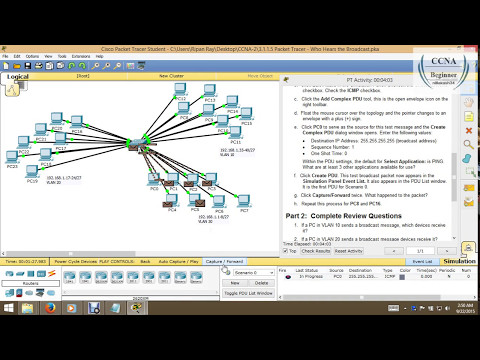Click the Print toolbar icon
This screenshot has width=480, height=360.
(x=39, y=66)
